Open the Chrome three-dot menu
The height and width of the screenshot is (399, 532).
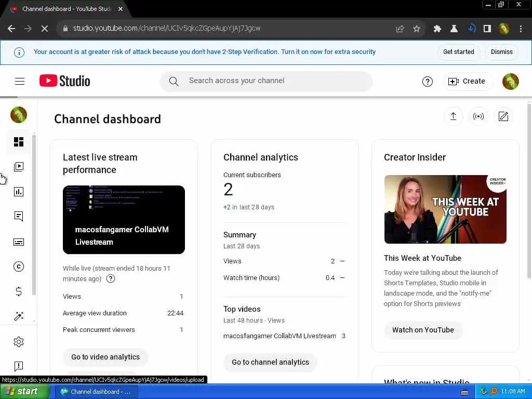click(521, 29)
